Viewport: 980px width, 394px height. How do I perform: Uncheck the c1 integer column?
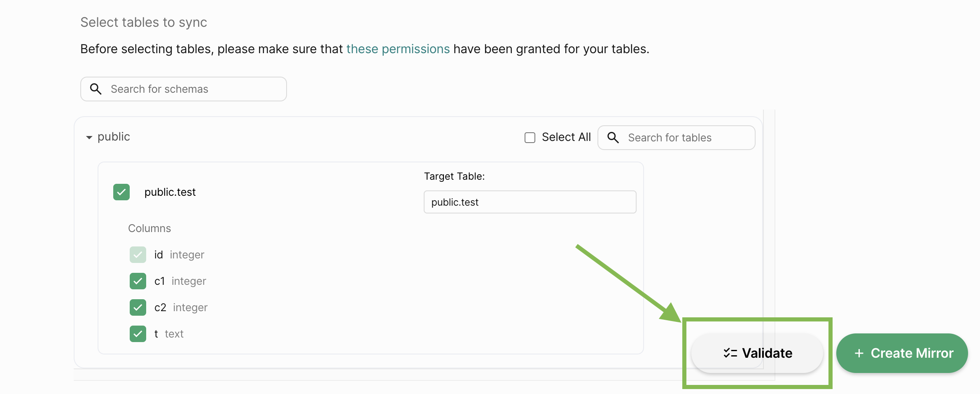click(138, 281)
